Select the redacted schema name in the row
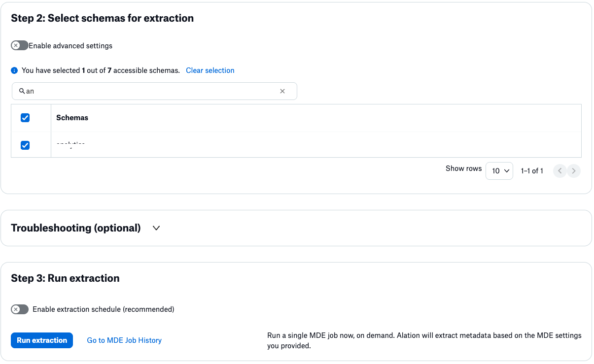Image resolution: width=594 pixels, height=364 pixels. [x=71, y=145]
